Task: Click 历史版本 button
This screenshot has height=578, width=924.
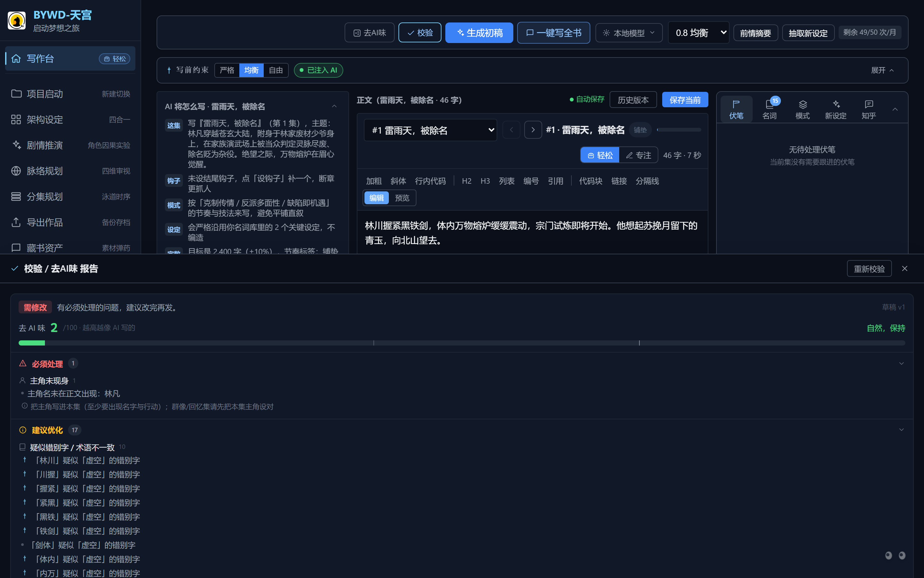Action: [633, 100]
